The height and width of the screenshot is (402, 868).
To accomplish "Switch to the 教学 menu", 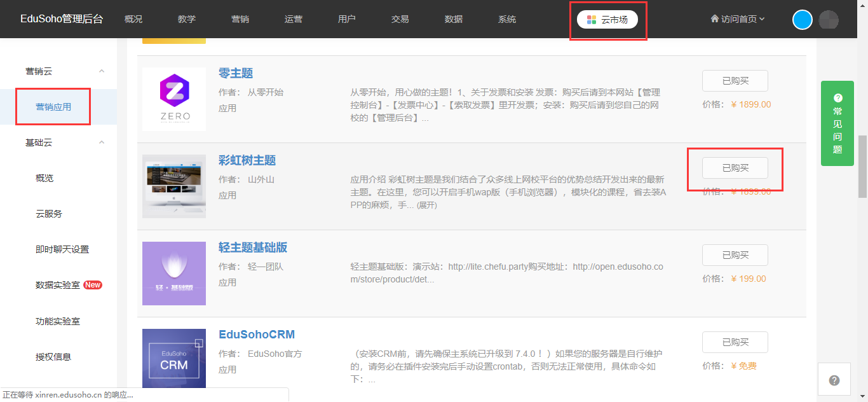I will 187,19.
